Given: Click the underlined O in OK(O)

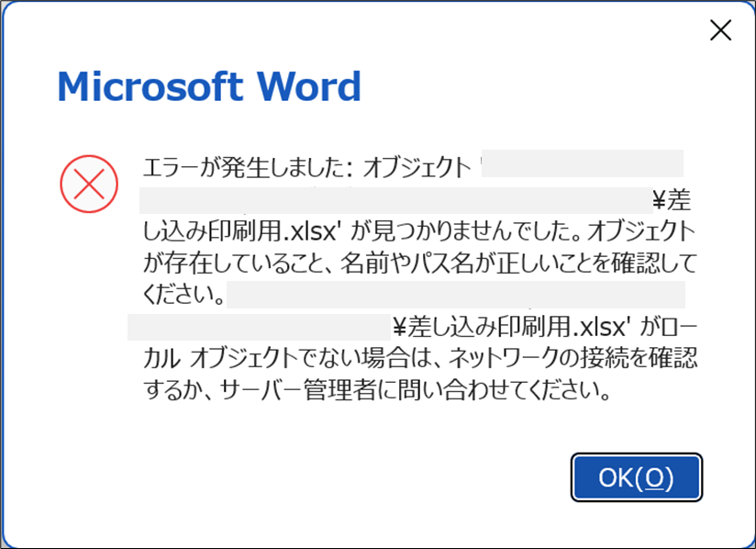Looking at the screenshot, I should [653, 476].
